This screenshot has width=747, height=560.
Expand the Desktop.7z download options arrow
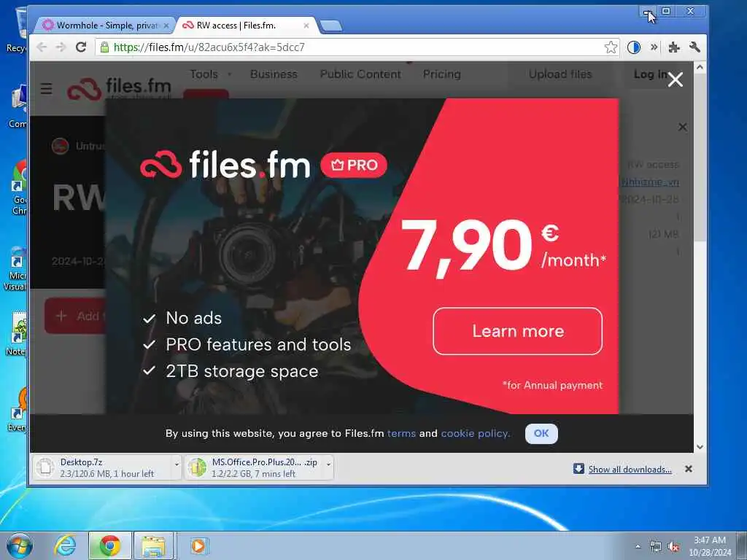coord(177,464)
